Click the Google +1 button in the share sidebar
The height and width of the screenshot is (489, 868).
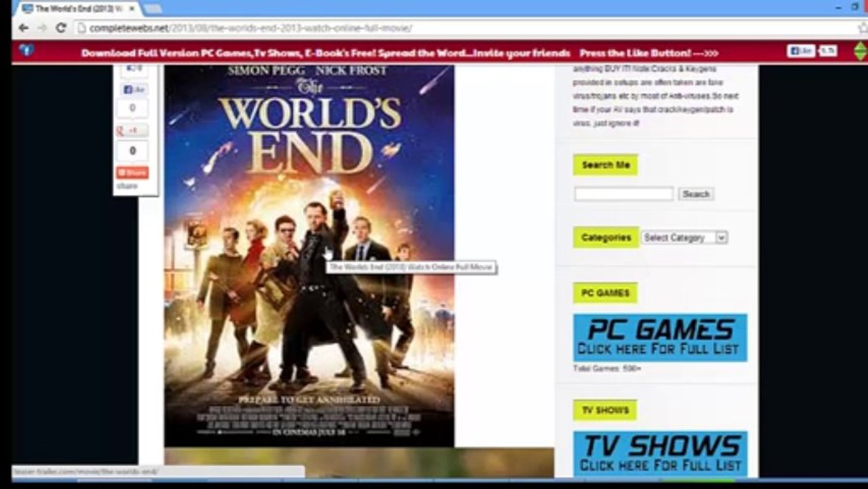click(x=132, y=131)
